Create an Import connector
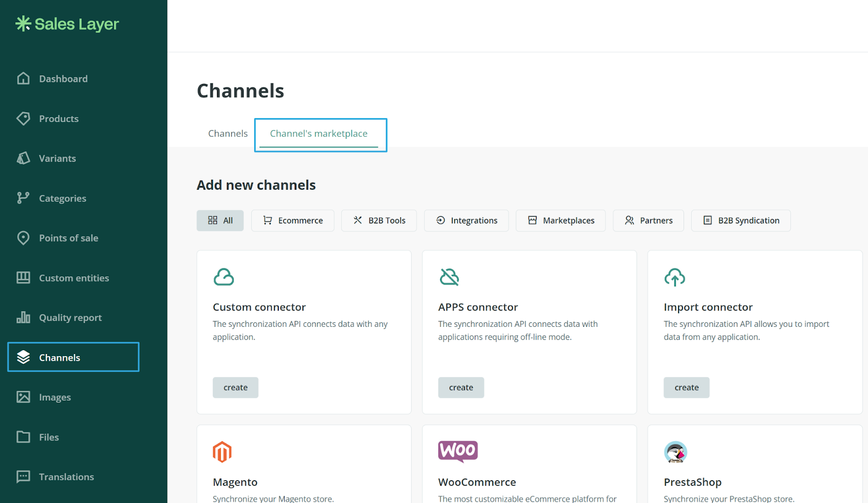The width and height of the screenshot is (868, 503). [x=686, y=388]
